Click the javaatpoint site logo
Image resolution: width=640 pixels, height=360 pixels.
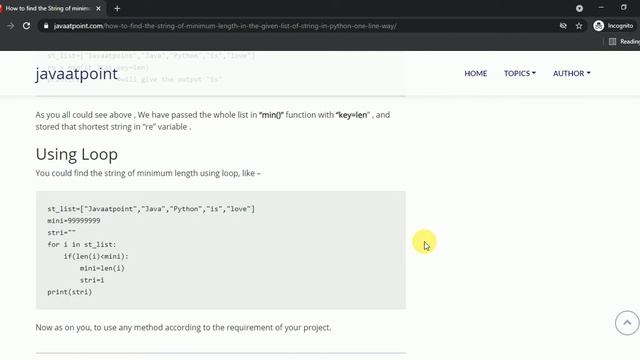tap(76, 74)
